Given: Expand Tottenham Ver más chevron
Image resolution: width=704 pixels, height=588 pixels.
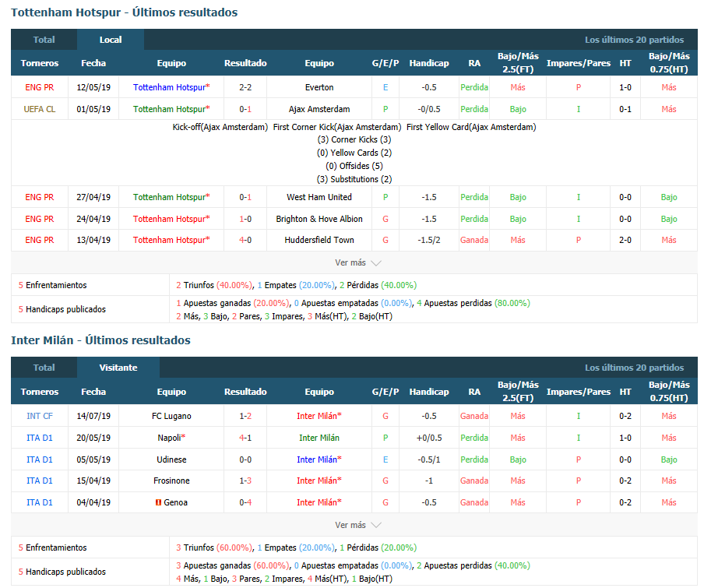Looking at the screenshot, I should [376, 263].
